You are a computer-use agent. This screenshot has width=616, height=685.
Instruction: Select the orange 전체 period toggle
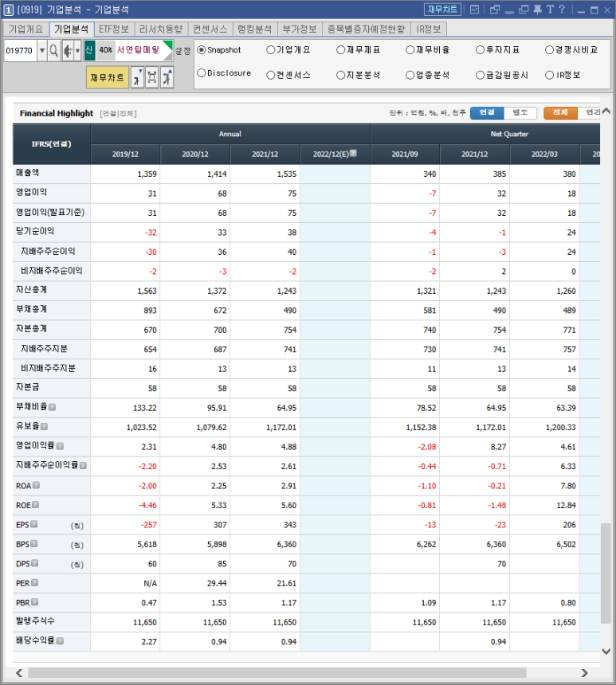(560, 113)
